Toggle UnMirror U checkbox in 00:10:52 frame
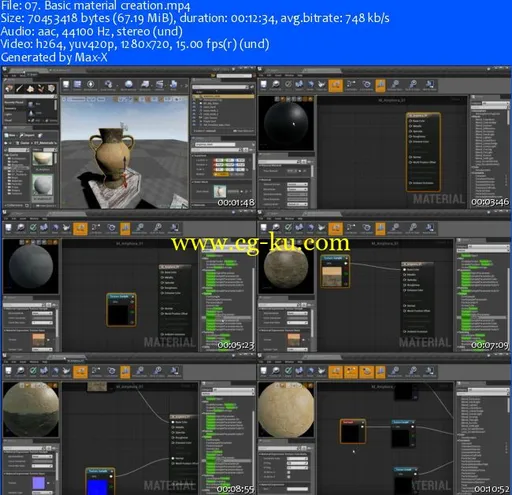Screen dimensions: 512x495 pyautogui.click(x=289, y=472)
